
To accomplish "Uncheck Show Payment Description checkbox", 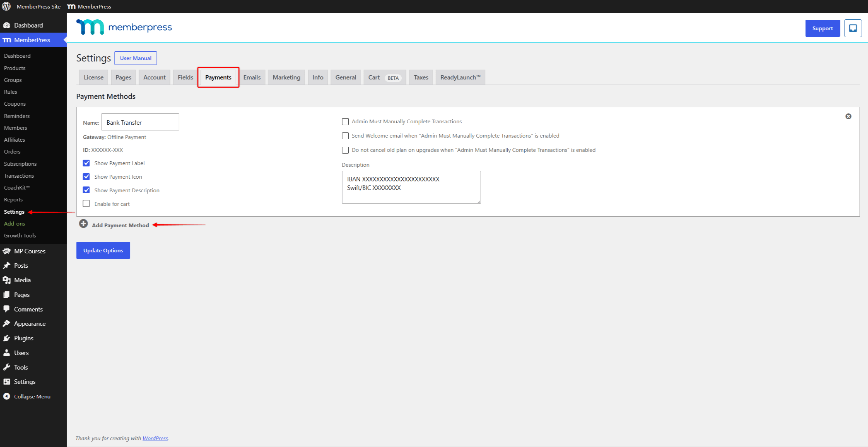I will click(x=86, y=190).
